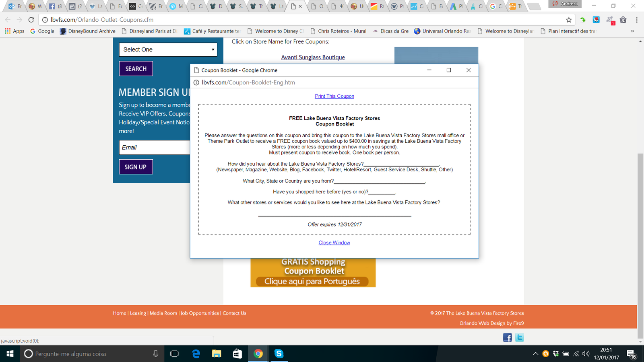The height and width of the screenshot is (362, 644).
Task: Show hidden bookmarks with the double chevron
Action: coord(632,31)
